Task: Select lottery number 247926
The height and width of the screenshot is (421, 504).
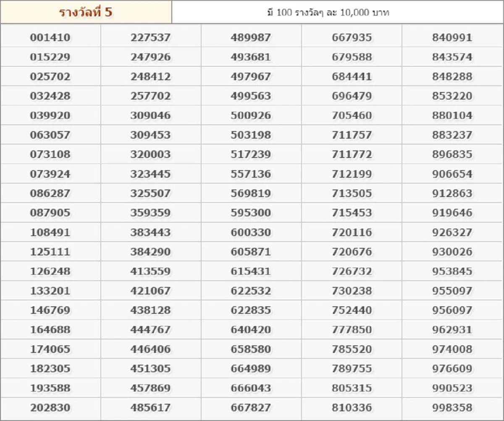Action: point(151,57)
